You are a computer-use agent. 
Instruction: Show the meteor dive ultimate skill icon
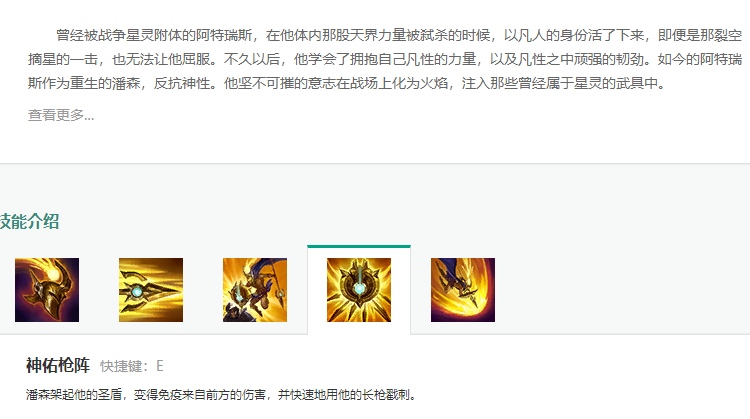463,290
